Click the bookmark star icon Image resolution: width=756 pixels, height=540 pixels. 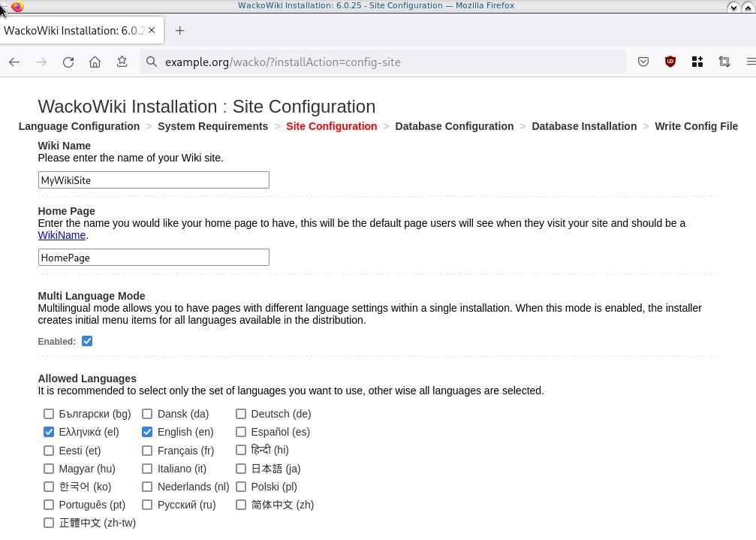(x=122, y=62)
